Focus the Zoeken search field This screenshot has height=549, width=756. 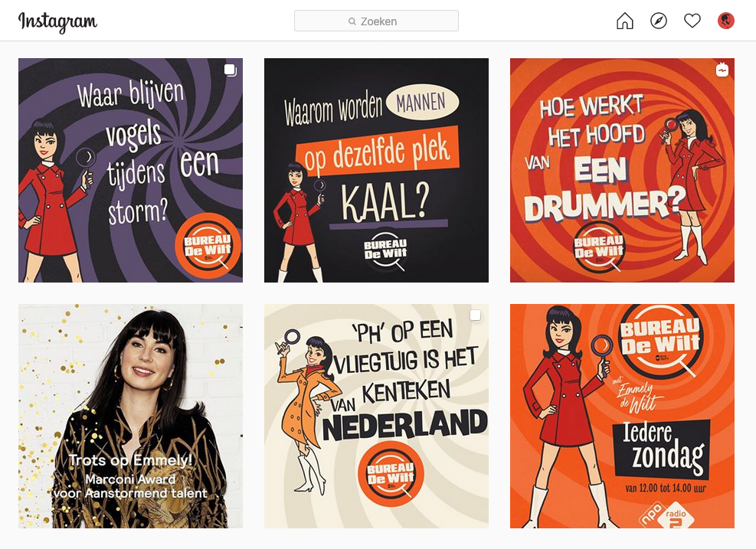pyautogui.click(x=377, y=21)
